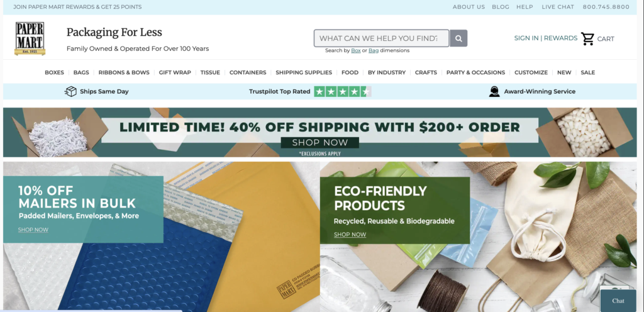
Task: Select the Shipping Supplies category
Action: (x=304, y=72)
